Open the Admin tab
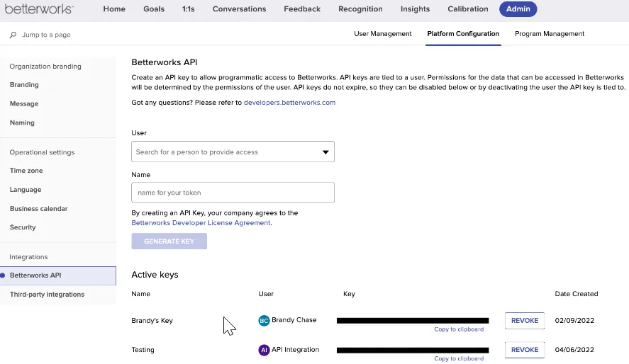 coord(518,8)
